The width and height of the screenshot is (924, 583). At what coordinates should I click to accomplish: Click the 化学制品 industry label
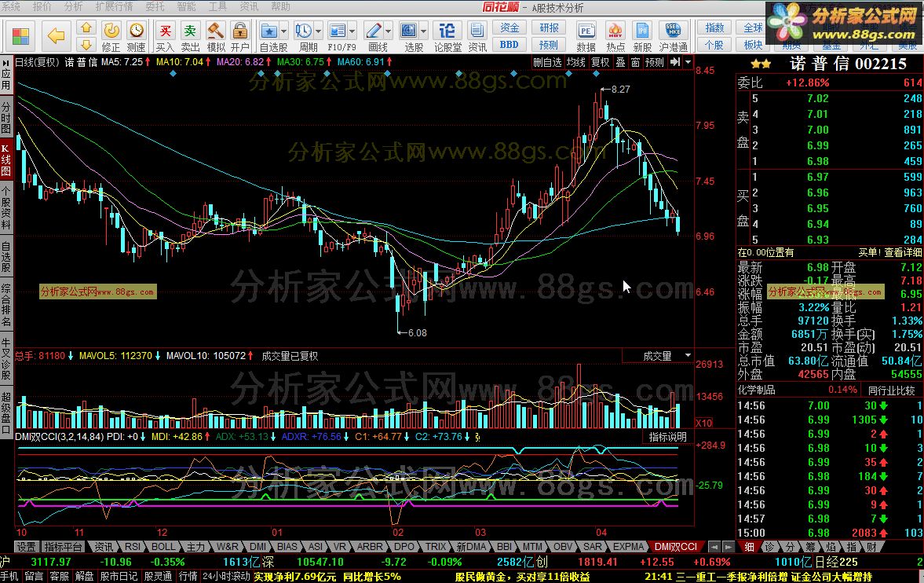(x=757, y=390)
